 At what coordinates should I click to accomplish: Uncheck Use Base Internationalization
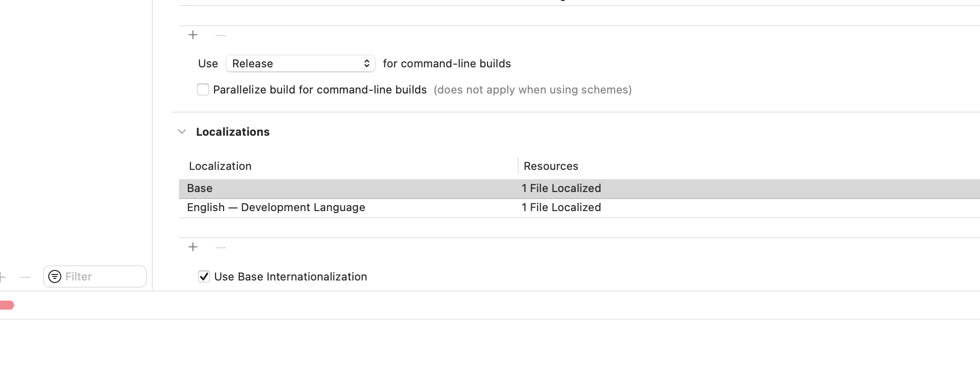[x=204, y=277]
